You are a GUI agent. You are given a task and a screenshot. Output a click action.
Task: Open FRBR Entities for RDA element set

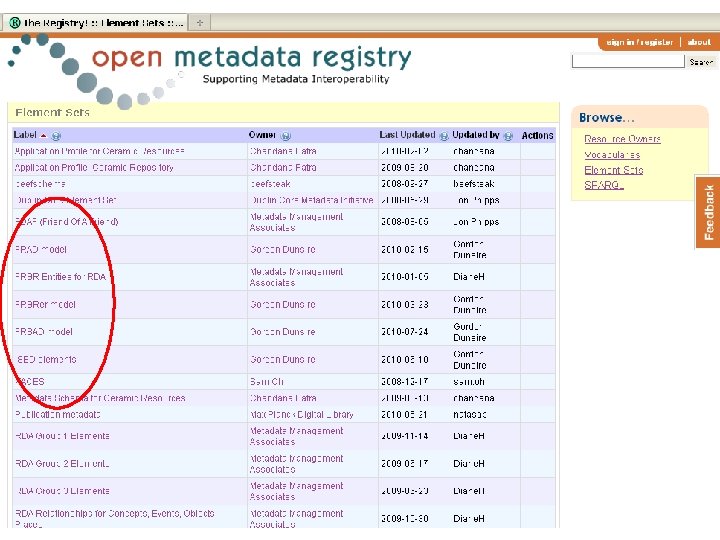coord(61,277)
